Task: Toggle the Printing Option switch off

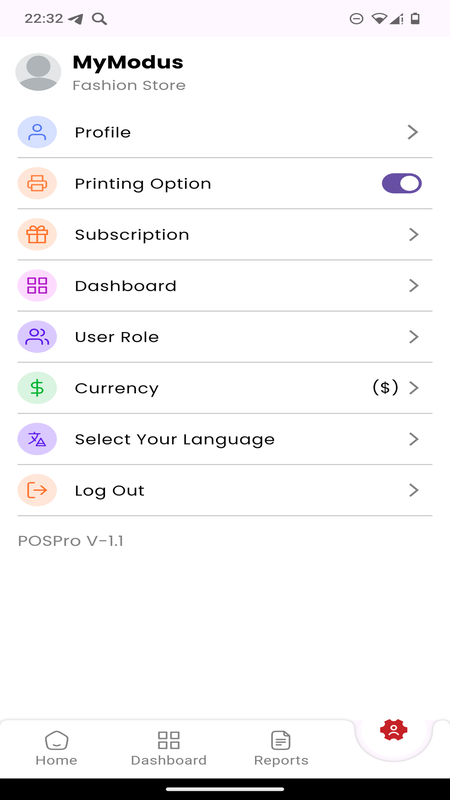Action: [x=402, y=183]
